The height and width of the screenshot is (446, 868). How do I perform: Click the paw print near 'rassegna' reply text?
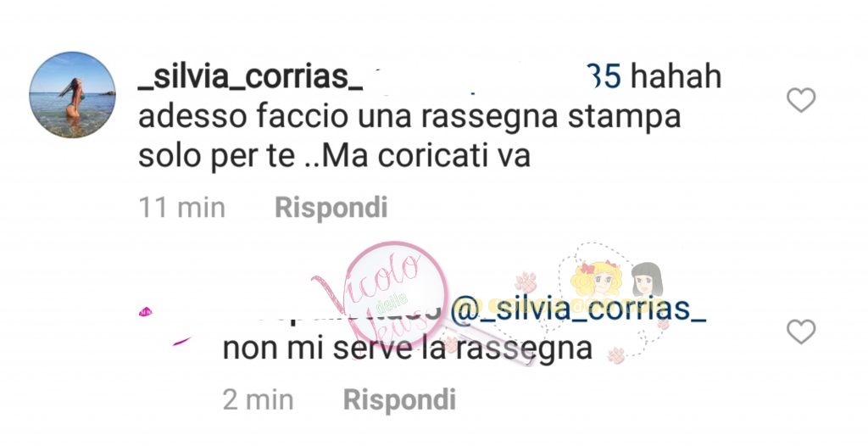click(617, 354)
